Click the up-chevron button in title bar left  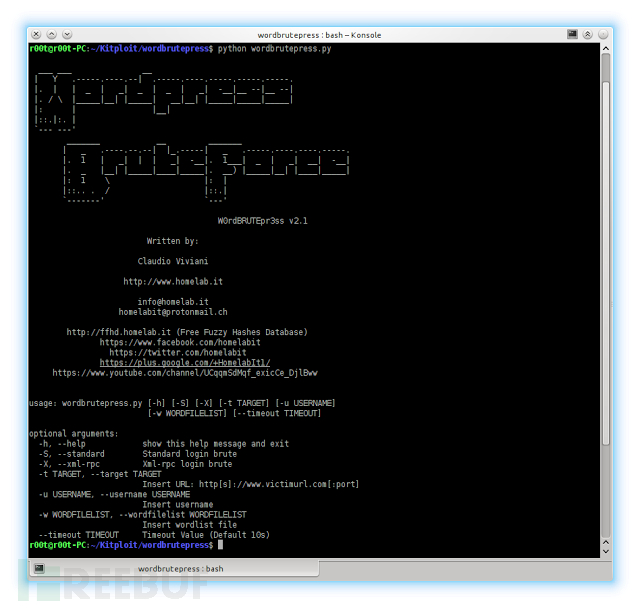(51, 34)
